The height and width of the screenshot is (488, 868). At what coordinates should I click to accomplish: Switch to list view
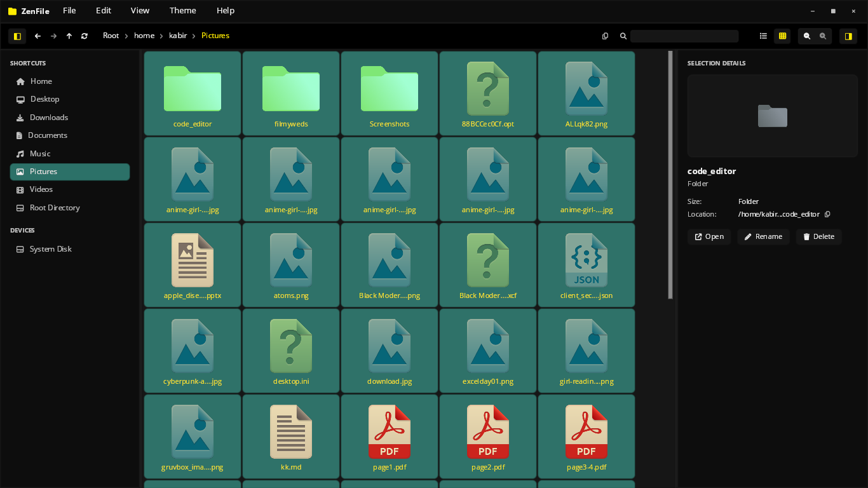tap(764, 36)
